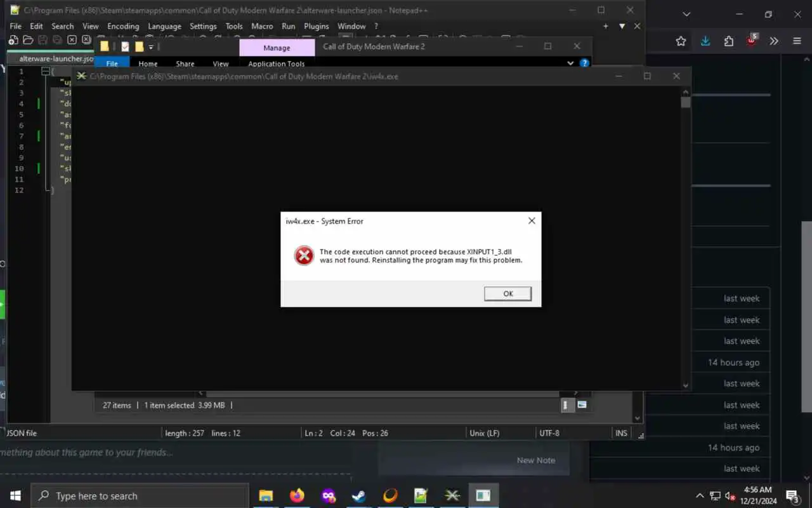Open File Explorer from the taskbar
Viewport: 812px width, 508px height.
tap(266, 496)
